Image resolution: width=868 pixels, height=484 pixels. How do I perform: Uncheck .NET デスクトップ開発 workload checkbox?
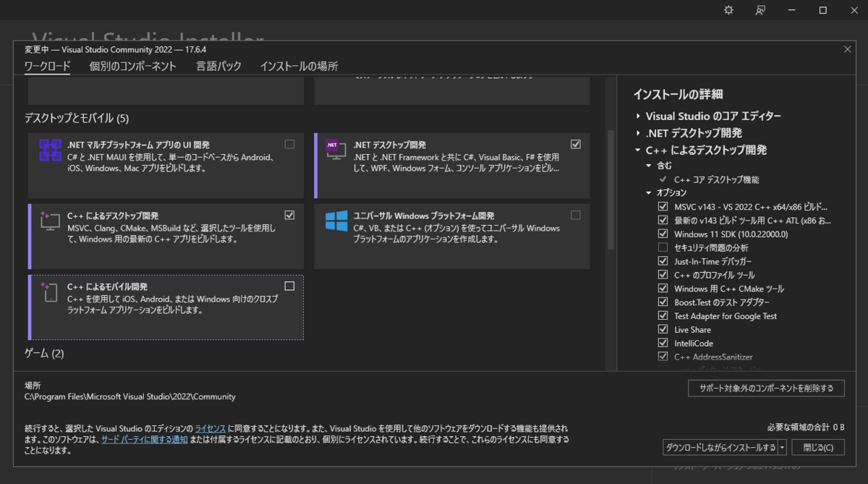click(576, 144)
